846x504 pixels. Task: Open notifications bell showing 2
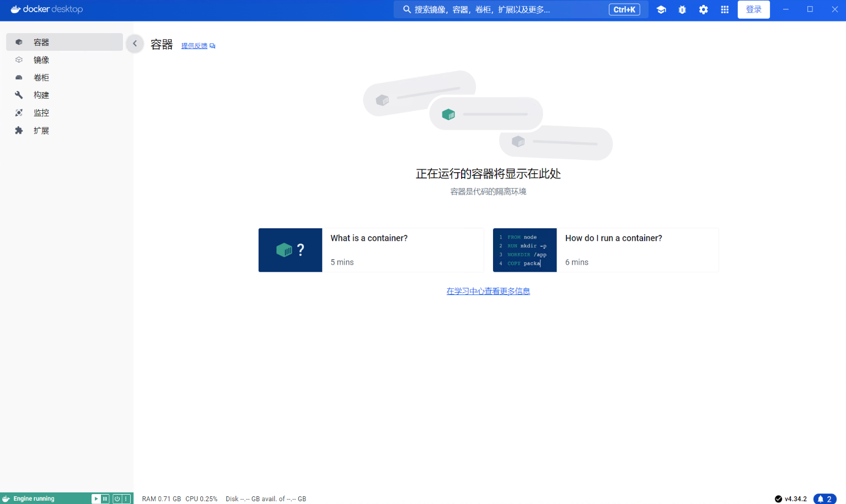[x=824, y=499]
